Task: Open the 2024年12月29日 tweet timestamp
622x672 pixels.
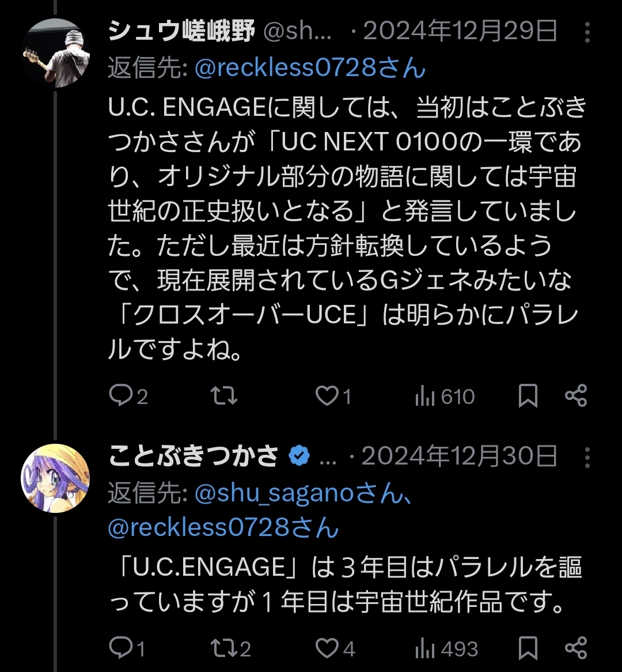Action: (x=460, y=32)
